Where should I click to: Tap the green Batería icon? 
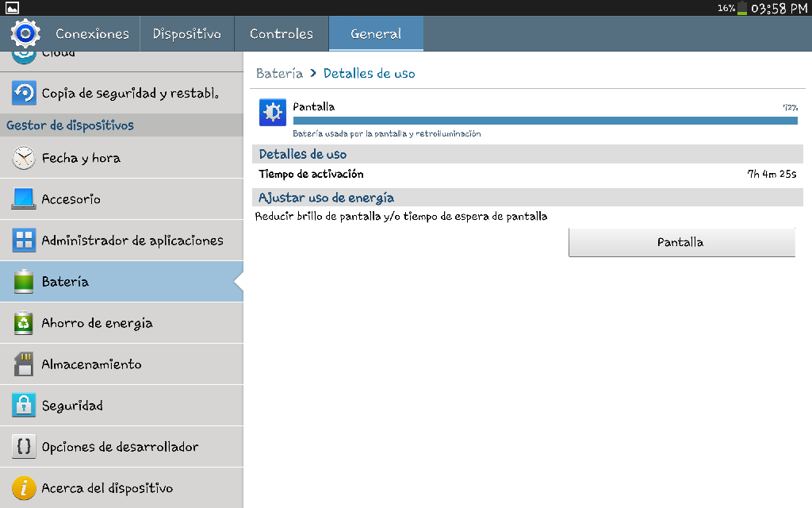pos(24,282)
